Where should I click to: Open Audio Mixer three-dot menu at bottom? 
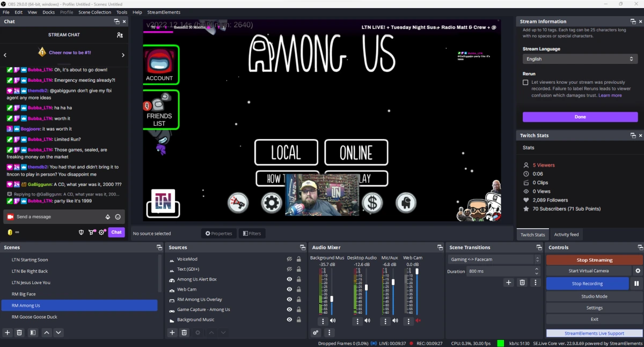pyautogui.click(x=330, y=332)
